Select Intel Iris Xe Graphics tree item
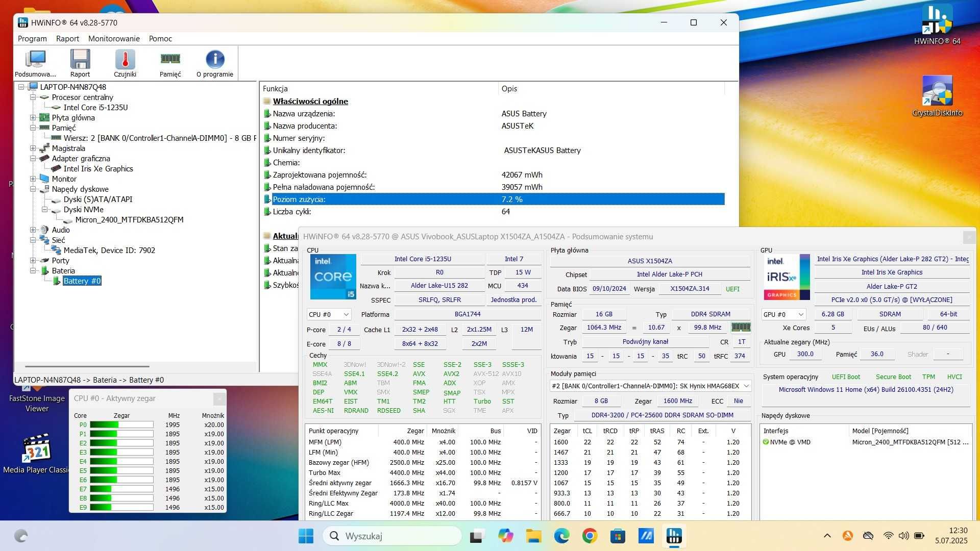Screen dimensions: 980x551 click(98, 168)
